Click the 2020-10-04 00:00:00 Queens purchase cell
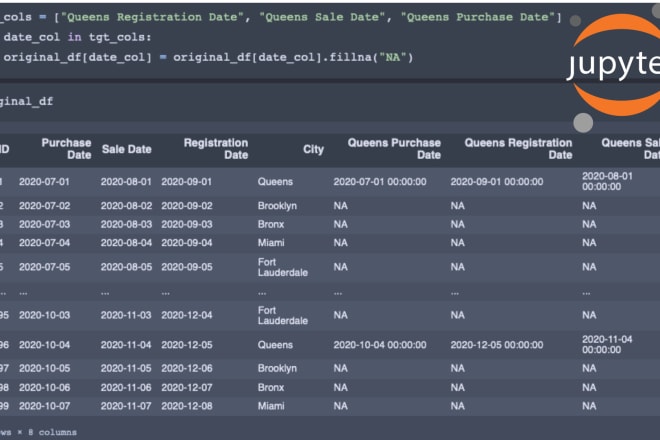The height and width of the screenshot is (440, 660). click(380, 345)
